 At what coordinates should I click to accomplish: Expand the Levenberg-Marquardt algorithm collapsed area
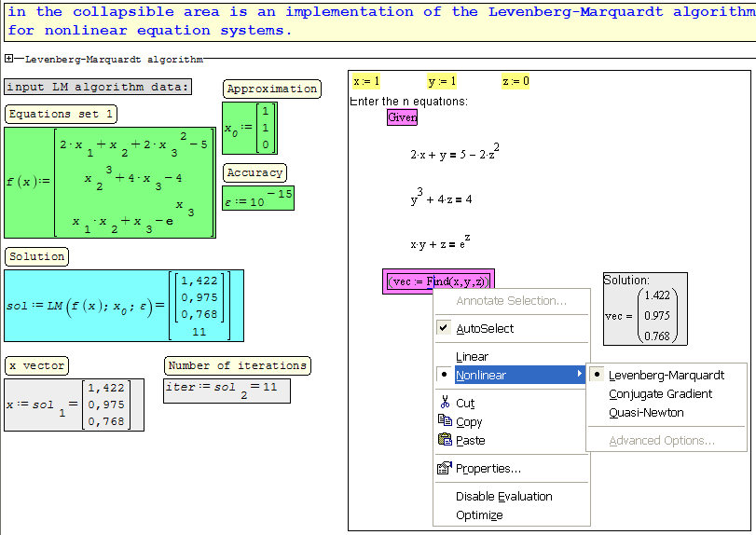point(9,59)
